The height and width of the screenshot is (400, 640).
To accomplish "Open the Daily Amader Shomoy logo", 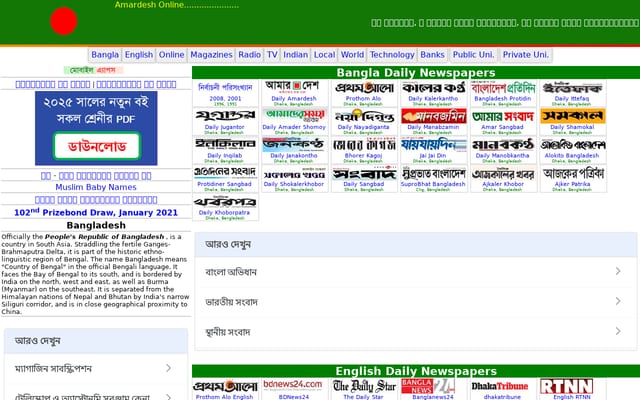I will click(x=294, y=116).
